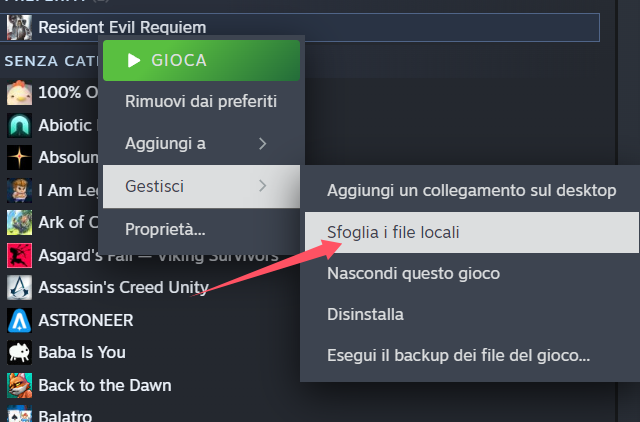The width and height of the screenshot is (640, 422).
Task: Click the Ark of C game icon
Action: (19, 223)
